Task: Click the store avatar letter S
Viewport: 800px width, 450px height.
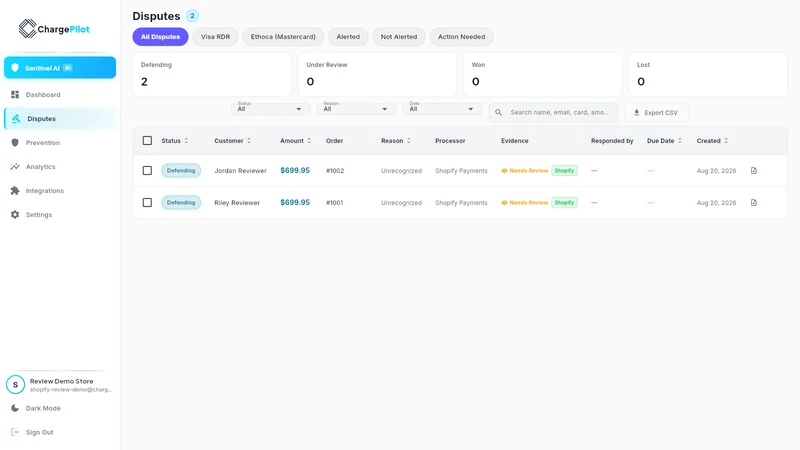Action: pos(15,385)
